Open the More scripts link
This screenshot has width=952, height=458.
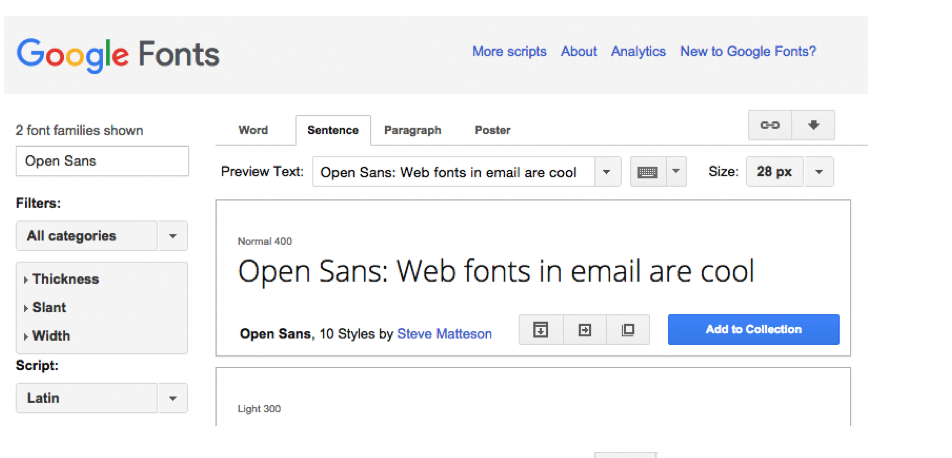(x=509, y=52)
